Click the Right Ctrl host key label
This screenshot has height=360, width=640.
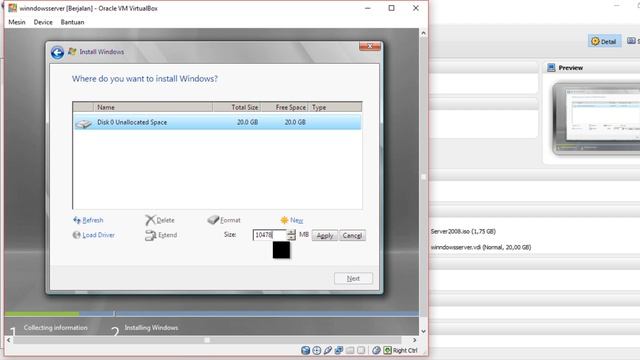point(405,350)
